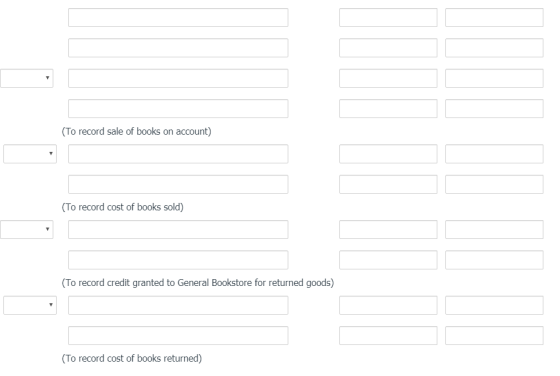Focus the account field directly above the 'cost of books sold' note
560x376 pixels.
[x=178, y=184]
